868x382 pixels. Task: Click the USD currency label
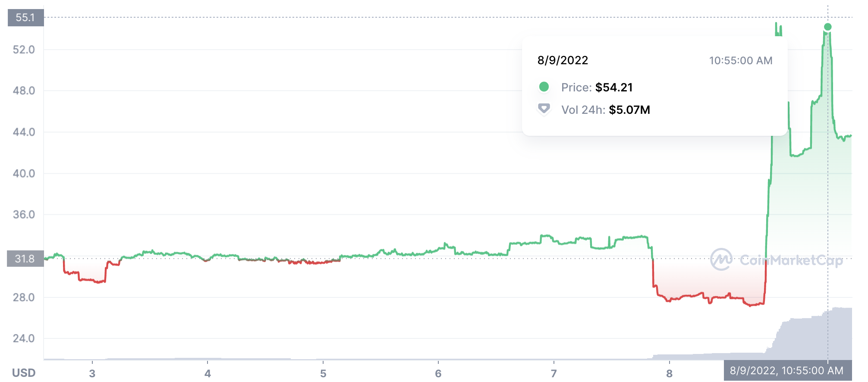pos(24,373)
